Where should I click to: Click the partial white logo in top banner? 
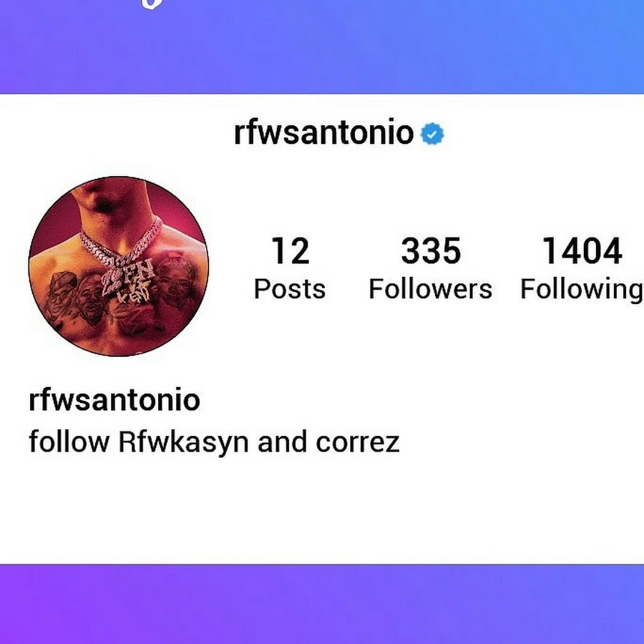tap(152, 4)
